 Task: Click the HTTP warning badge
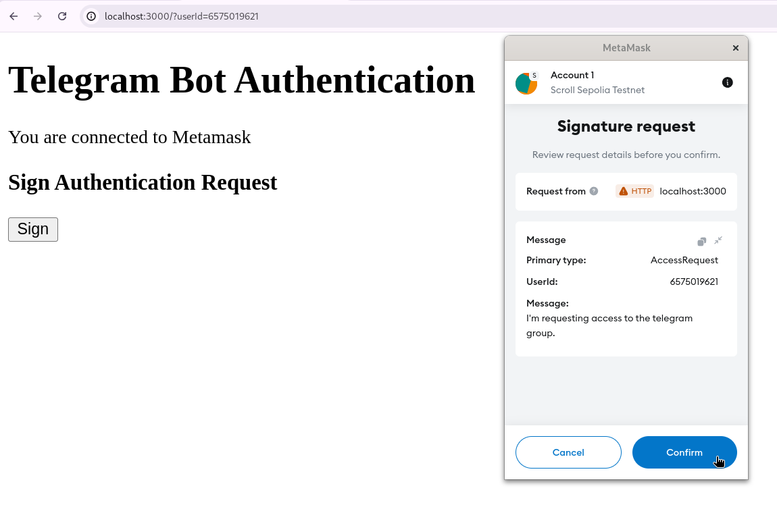click(x=635, y=191)
